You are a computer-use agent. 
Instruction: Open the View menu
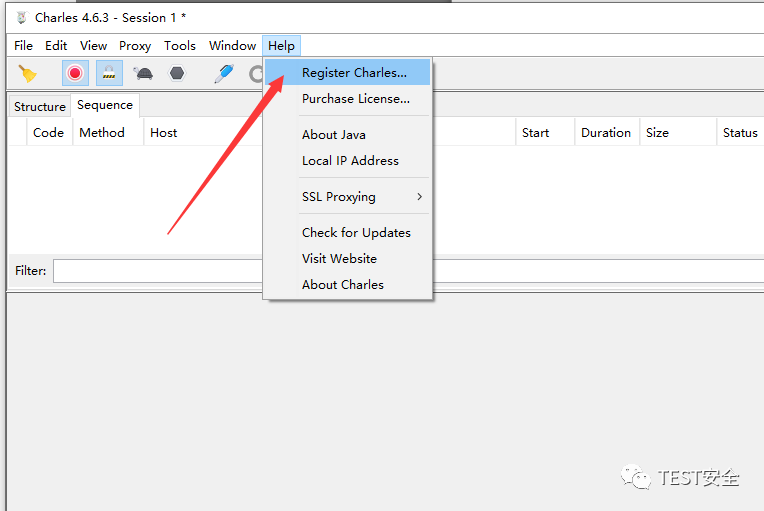(x=94, y=46)
